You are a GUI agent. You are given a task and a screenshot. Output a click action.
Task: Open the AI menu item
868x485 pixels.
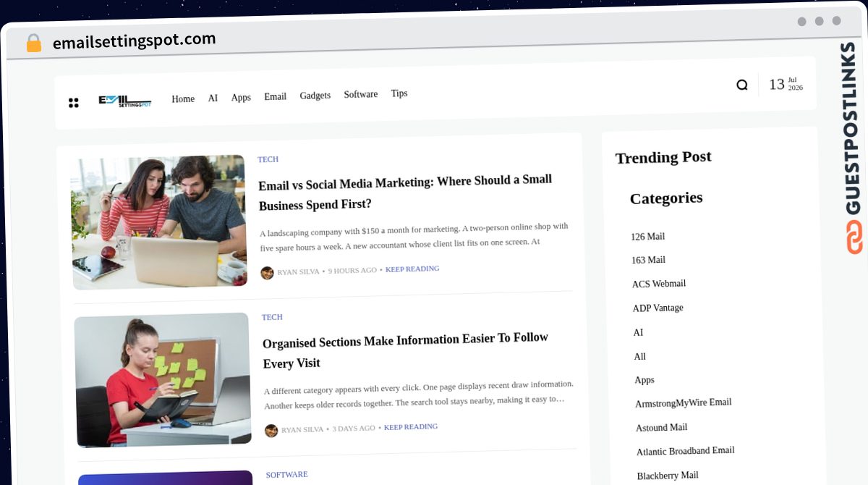coord(213,98)
